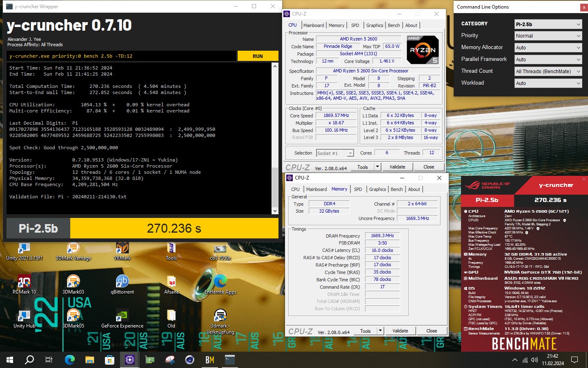Click taskbar clock showing 21:42
This screenshot has width=588, height=368.
click(553, 360)
